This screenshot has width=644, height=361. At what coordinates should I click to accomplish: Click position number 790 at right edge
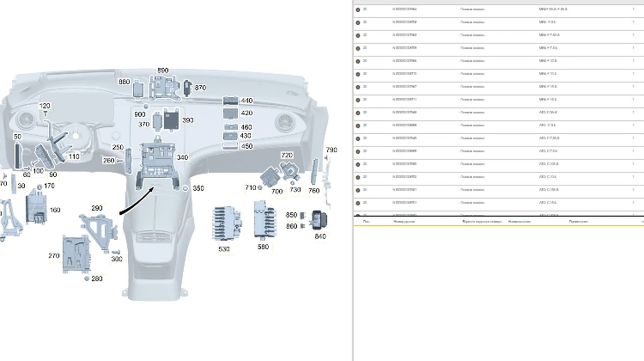tap(332, 150)
